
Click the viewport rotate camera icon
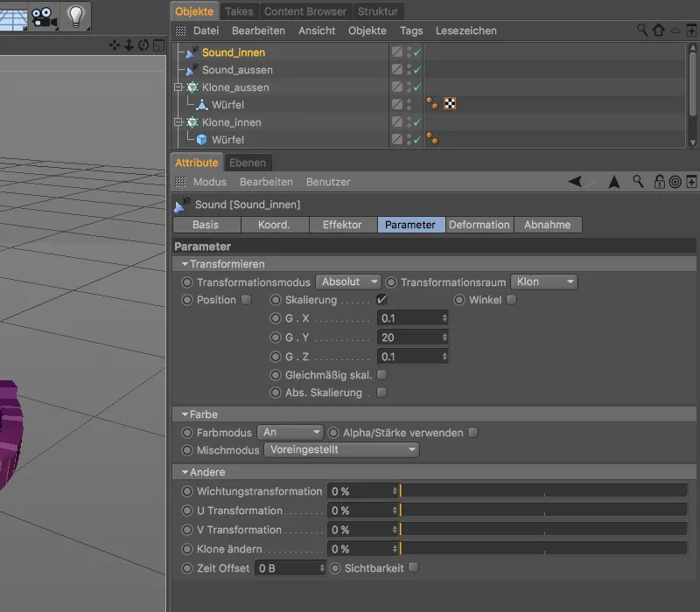(143, 45)
